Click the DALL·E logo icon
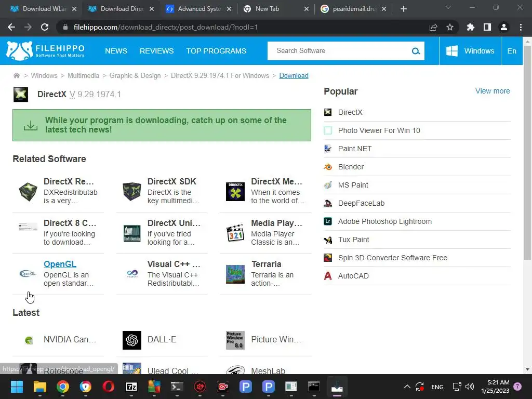This screenshot has height=399, width=532. click(131, 340)
